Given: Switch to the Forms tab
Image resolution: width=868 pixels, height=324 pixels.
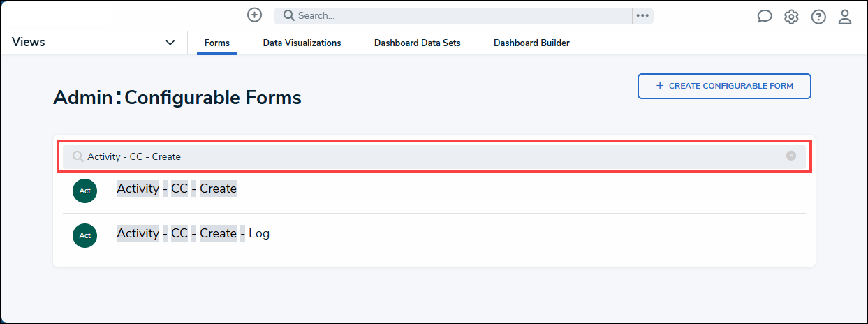Looking at the screenshot, I should 217,43.
